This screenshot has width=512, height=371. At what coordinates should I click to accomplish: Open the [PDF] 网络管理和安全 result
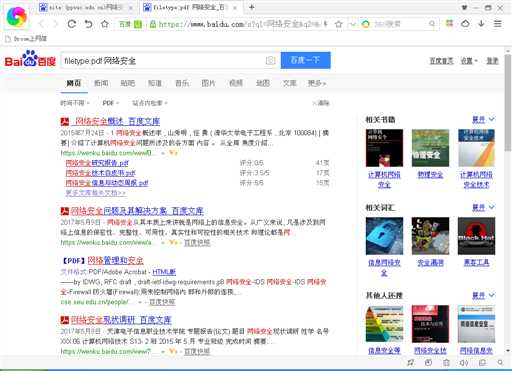(115, 260)
